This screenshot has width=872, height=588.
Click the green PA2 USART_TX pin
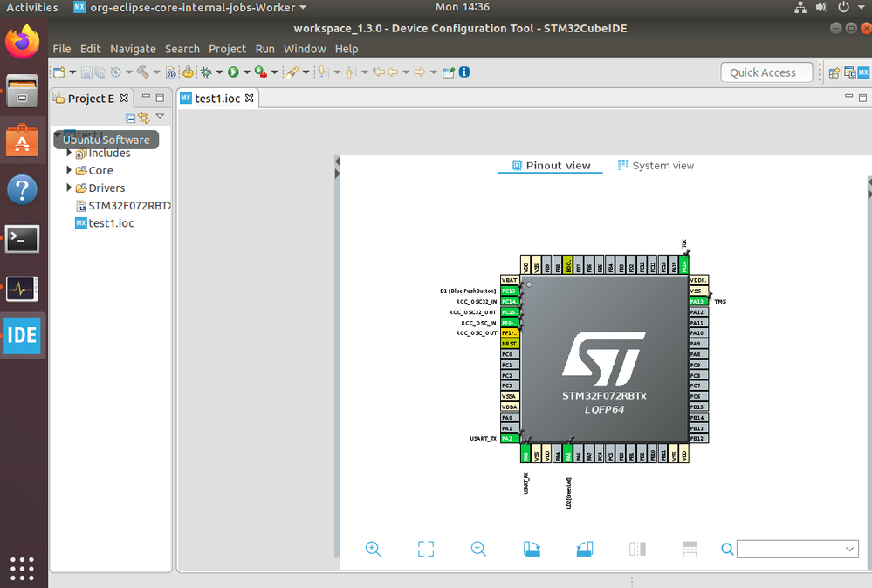pos(510,439)
